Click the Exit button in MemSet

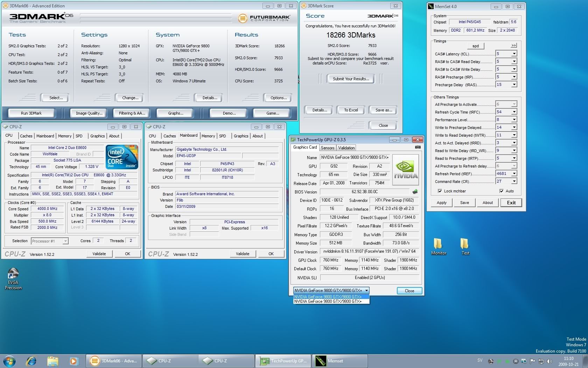point(511,203)
